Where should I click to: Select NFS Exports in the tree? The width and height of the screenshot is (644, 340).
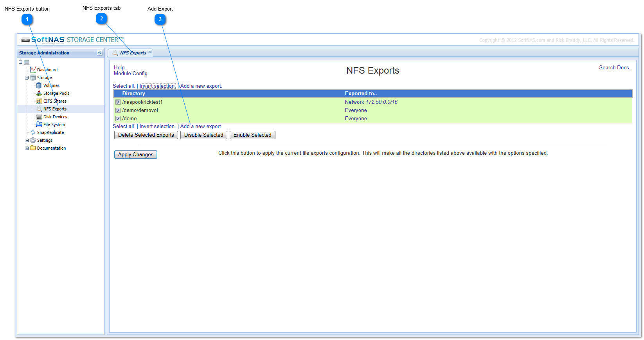(x=55, y=109)
